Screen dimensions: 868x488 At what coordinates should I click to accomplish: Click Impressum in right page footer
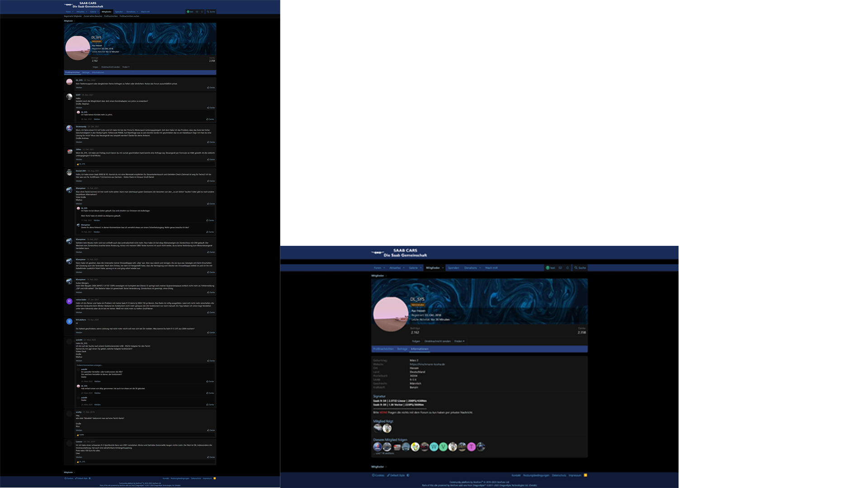coord(575,475)
